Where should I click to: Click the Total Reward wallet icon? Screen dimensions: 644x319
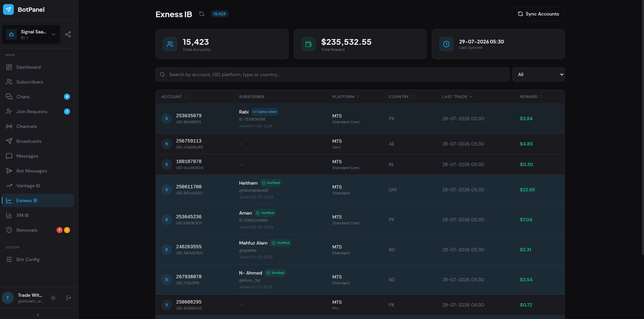308,44
